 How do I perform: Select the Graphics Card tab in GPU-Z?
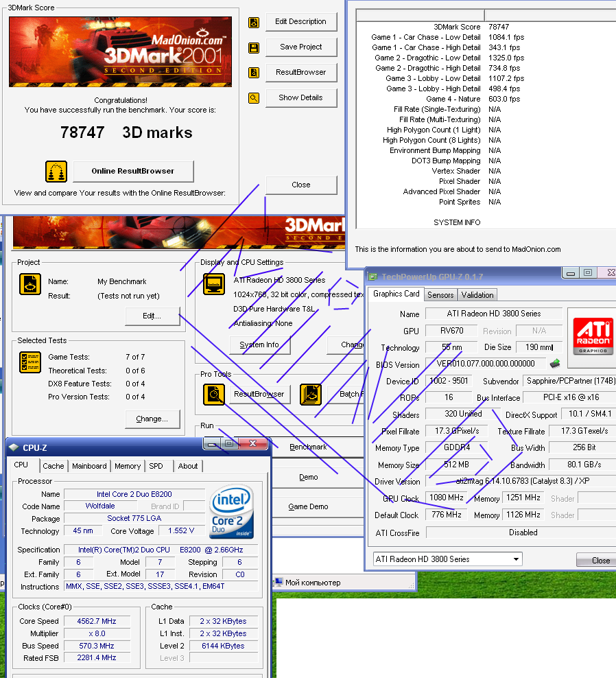click(x=396, y=294)
